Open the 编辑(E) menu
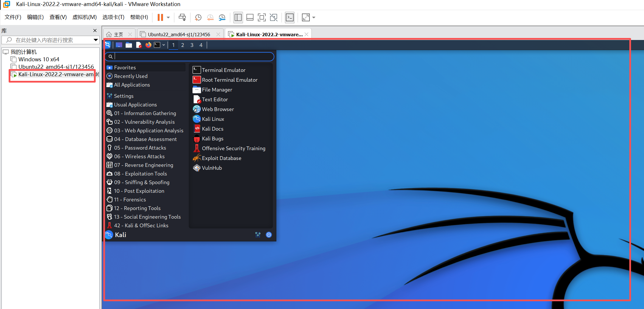Screen dimensions: 644x309 coord(35,17)
